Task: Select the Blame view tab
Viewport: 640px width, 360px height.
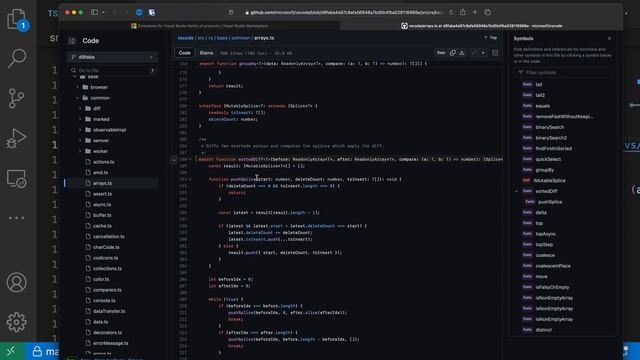Action: pyautogui.click(x=206, y=53)
